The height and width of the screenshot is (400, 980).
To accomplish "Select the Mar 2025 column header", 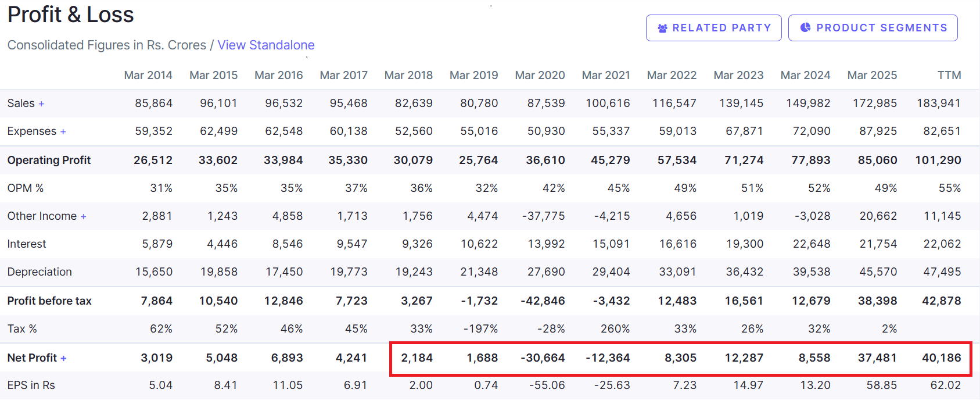I will (x=872, y=76).
